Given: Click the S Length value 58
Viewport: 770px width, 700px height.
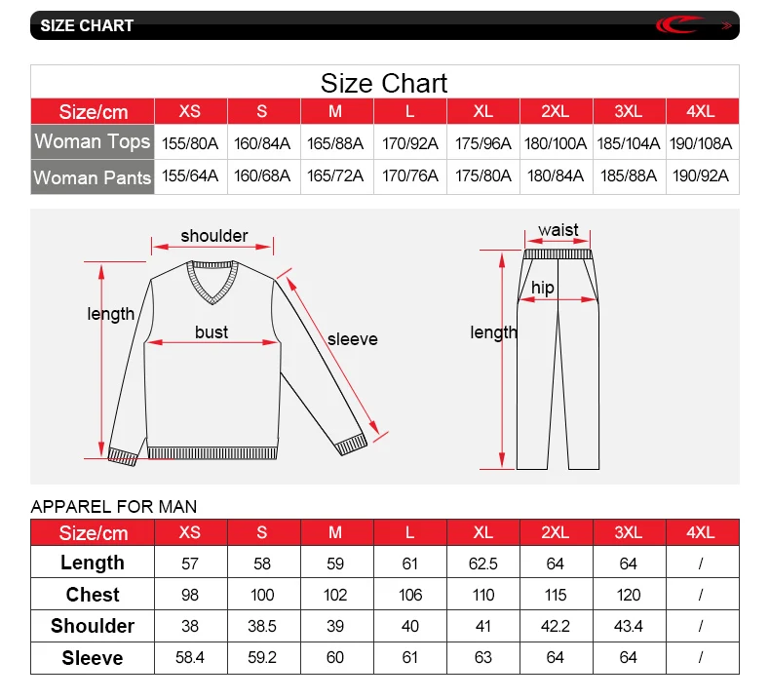Looking at the screenshot, I should click(x=262, y=564).
